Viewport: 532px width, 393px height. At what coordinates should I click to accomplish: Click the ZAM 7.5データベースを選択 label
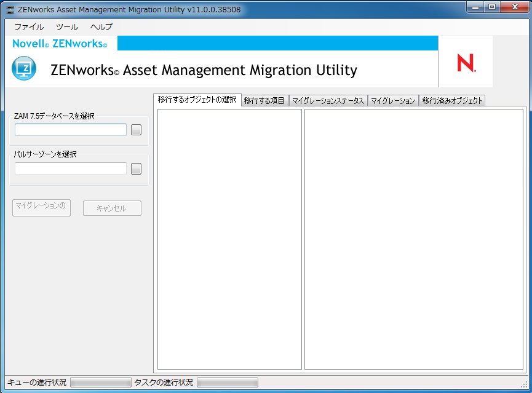54,116
